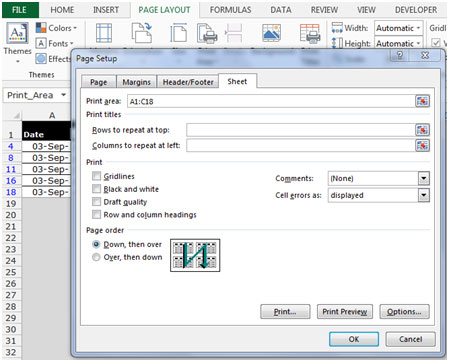Enable the Gridlines print checkbox

(x=96, y=176)
